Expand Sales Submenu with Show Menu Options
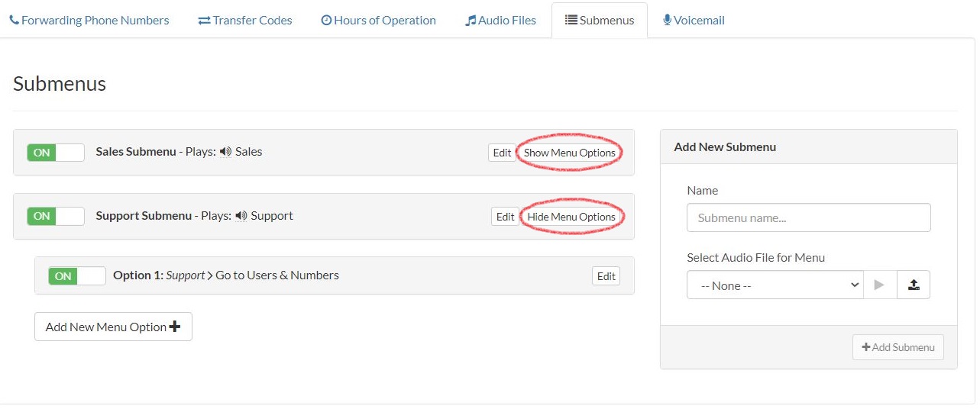 [569, 153]
